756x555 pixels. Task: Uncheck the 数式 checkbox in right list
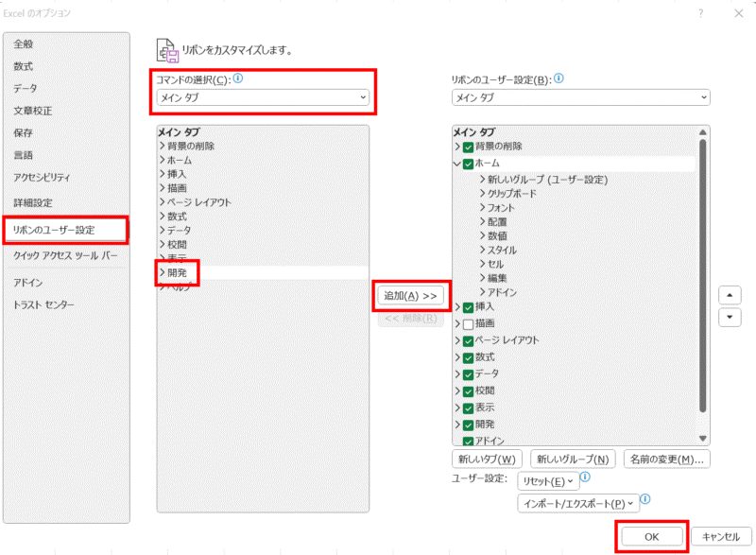click(x=468, y=357)
